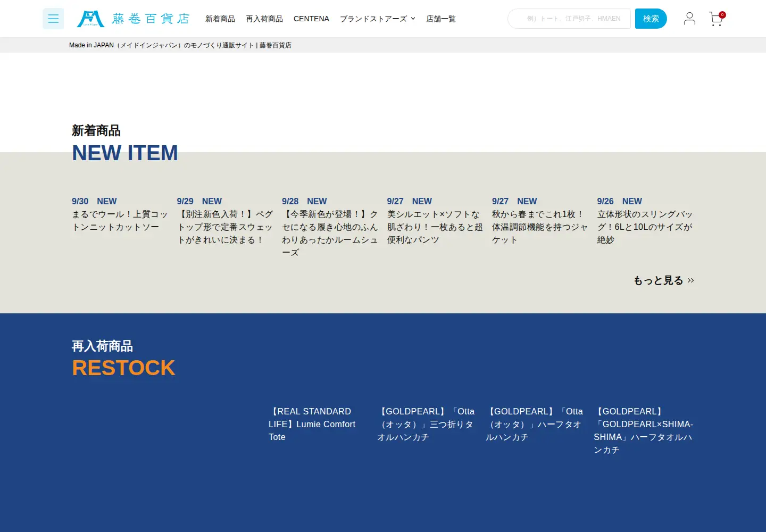Expand ブランドストアーズ dropdown
Viewport: 766px width, 532px height.
(x=378, y=19)
